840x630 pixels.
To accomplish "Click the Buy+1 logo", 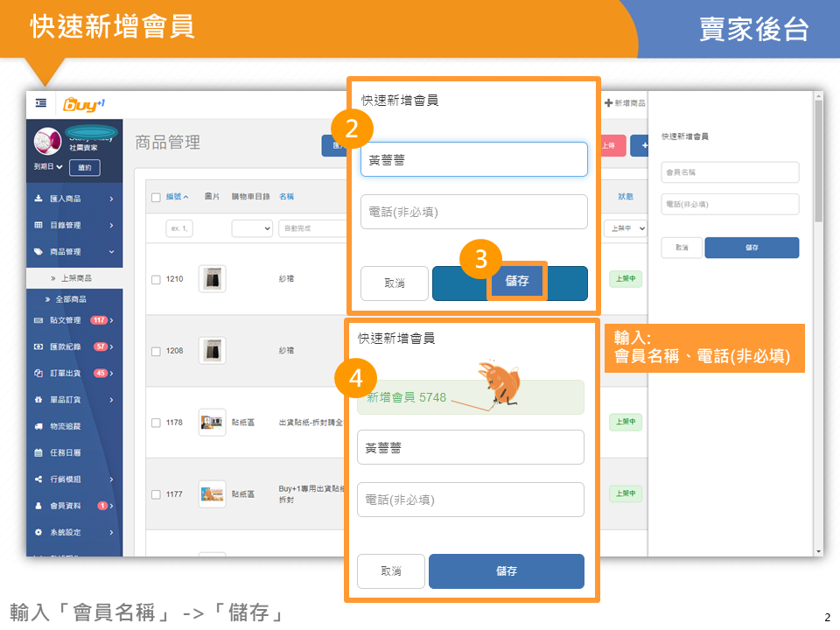I will (84, 104).
